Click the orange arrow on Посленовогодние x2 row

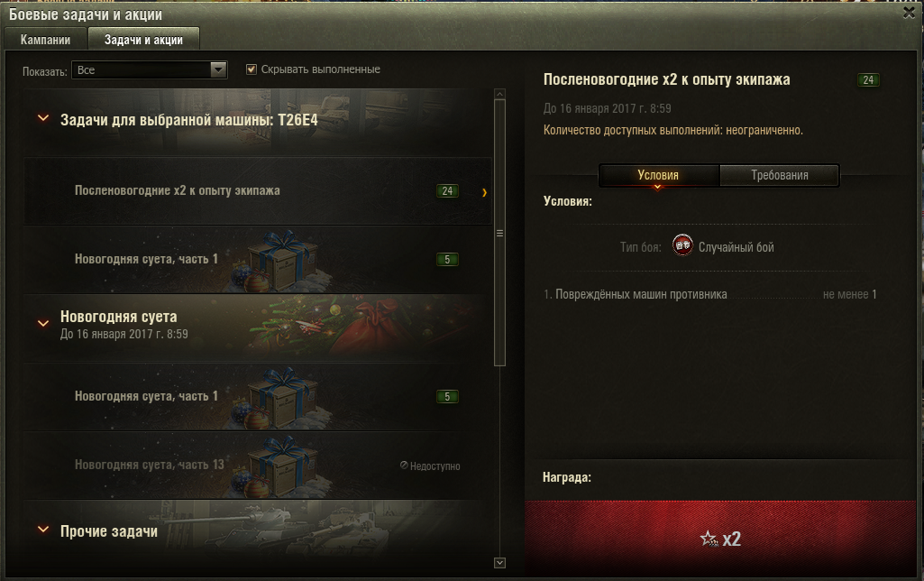coord(484,192)
